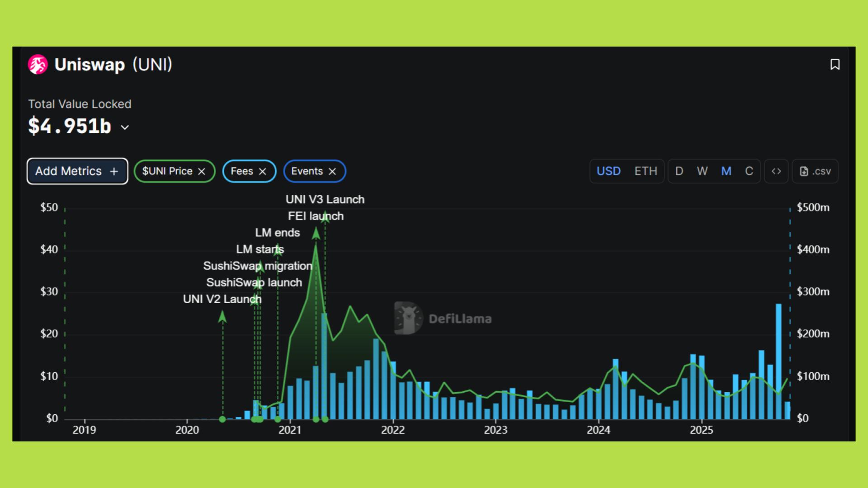Switch chart denomination to USD
The width and height of the screenshot is (868, 488).
[609, 171]
